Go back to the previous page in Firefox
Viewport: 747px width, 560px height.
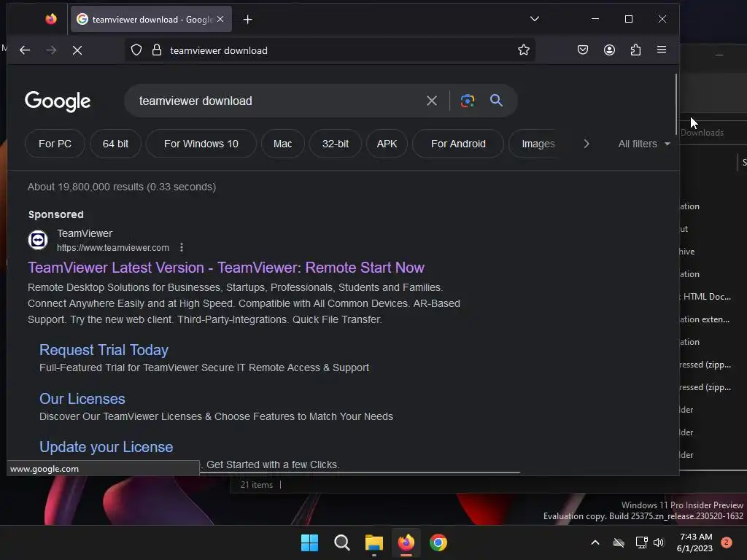pyautogui.click(x=25, y=50)
